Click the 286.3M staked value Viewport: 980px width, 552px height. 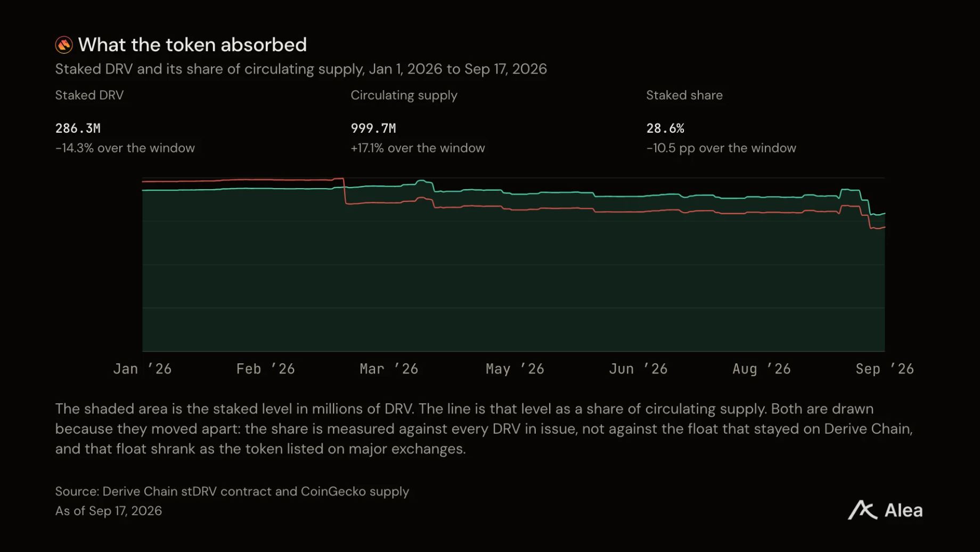78,128
